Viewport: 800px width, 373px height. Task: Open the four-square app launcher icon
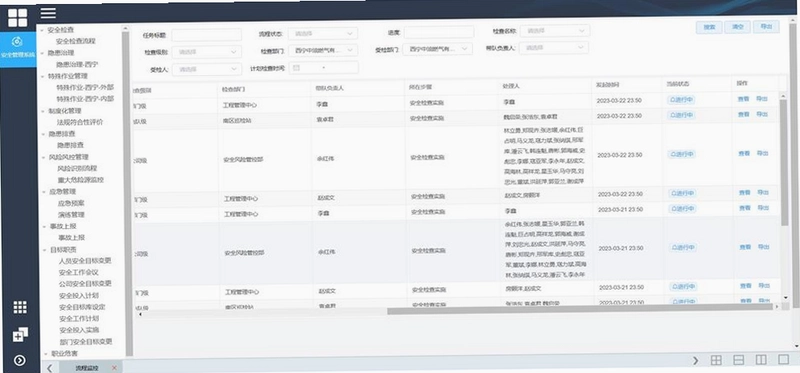[x=17, y=17]
